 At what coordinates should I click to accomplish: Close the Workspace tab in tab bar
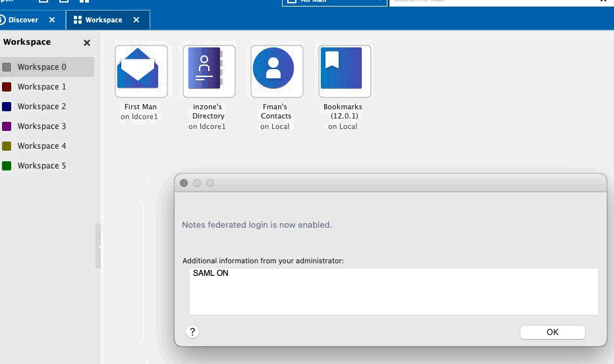(136, 20)
